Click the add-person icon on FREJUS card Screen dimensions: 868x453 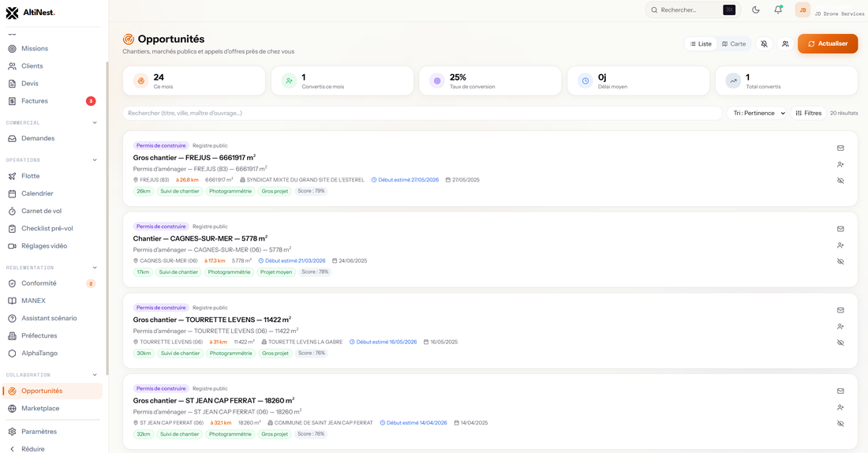840,164
